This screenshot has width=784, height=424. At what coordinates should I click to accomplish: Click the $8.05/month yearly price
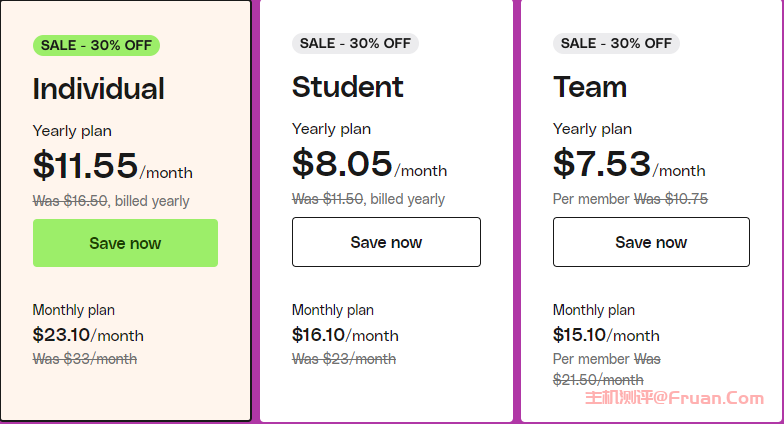point(370,164)
